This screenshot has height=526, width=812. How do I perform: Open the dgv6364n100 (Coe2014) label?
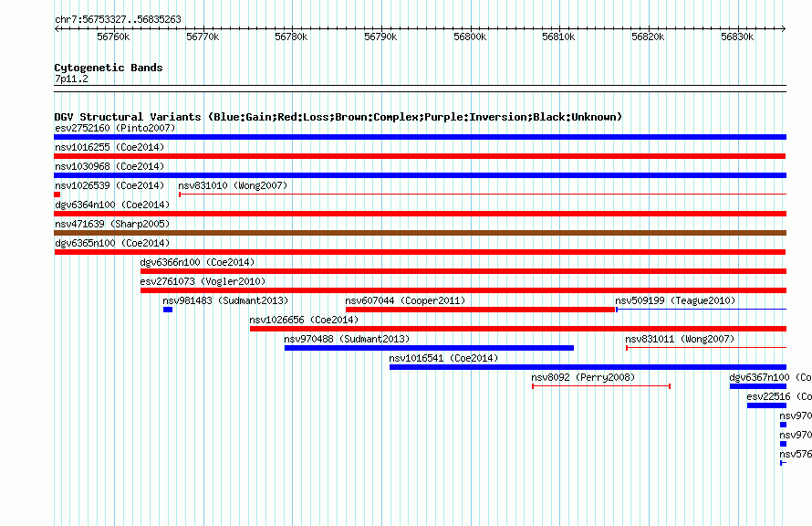coord(112,205)
